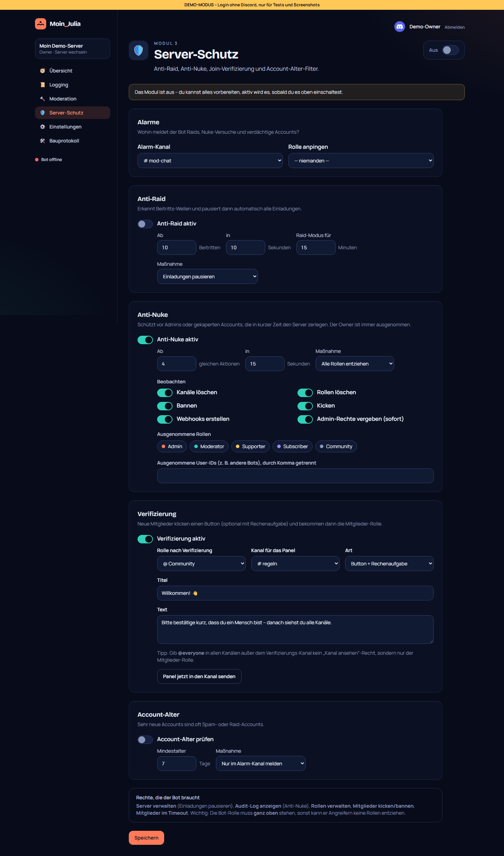Screen dimensions: 504x856
Task: Toggle Rollen löschen monitoring
Action: 305,393
